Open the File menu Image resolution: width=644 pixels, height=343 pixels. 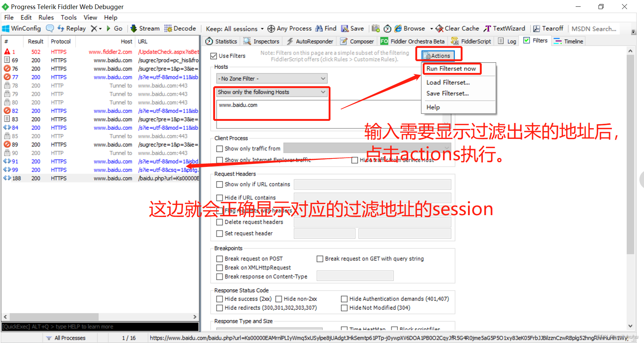[9, 17]
